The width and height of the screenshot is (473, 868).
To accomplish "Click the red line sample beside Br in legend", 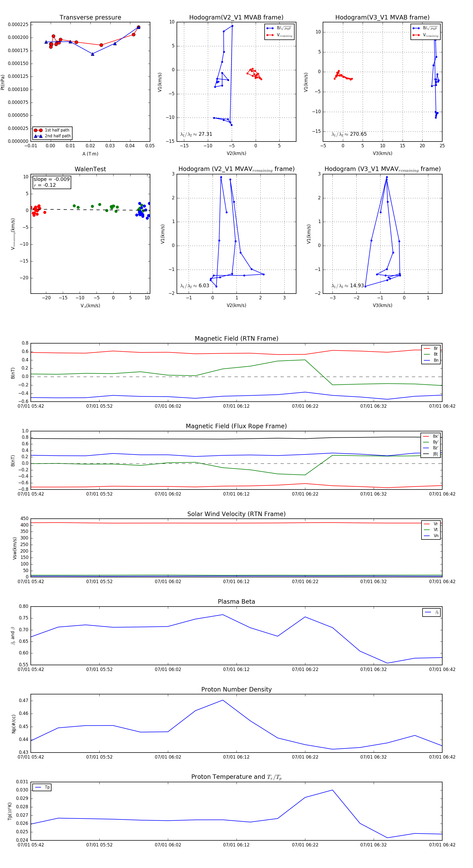I will click(x=427, y=349).
